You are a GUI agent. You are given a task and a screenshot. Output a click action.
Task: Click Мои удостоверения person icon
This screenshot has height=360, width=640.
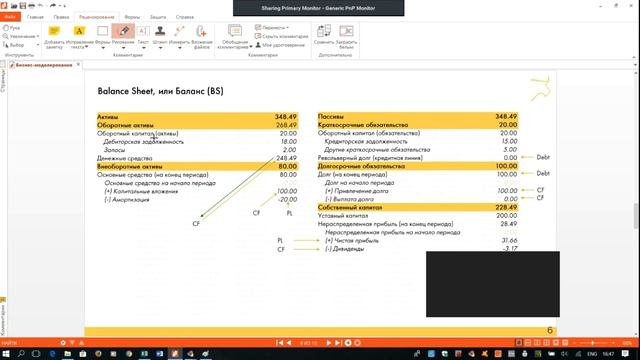click(258, 45)
